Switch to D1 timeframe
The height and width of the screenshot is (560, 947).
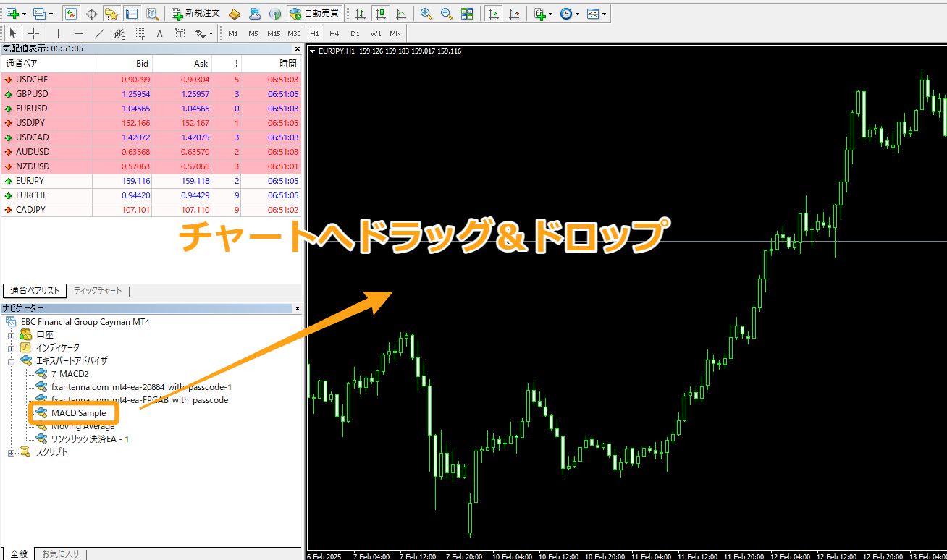tap(355, 33)
